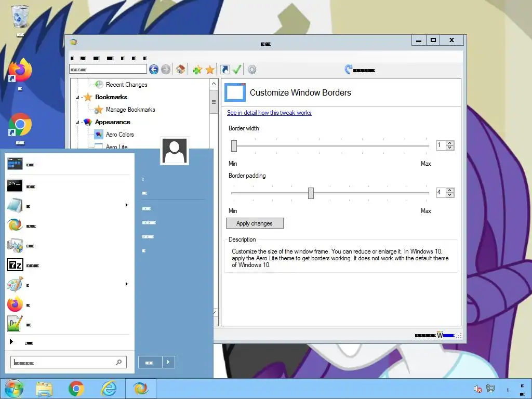Expand the Paint jump list arrow
Screen dimensions: 532x399
pos(127,284)
